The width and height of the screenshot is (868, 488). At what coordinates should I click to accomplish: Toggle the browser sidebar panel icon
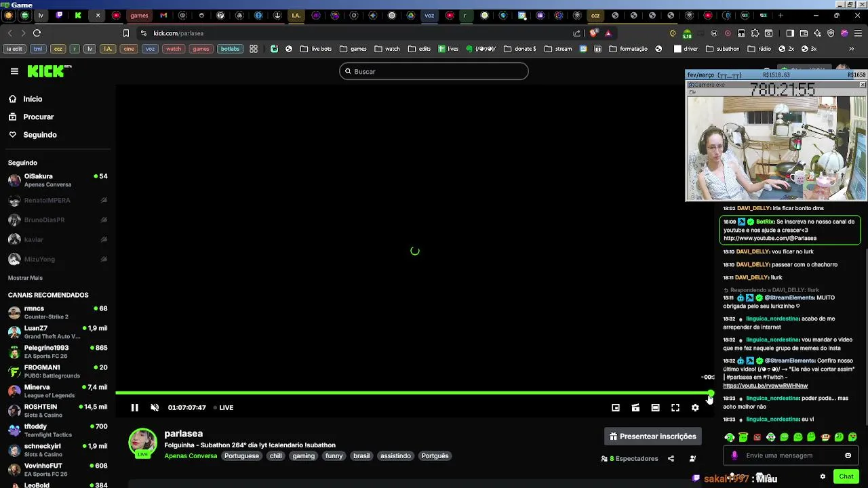tap(790, 33)
